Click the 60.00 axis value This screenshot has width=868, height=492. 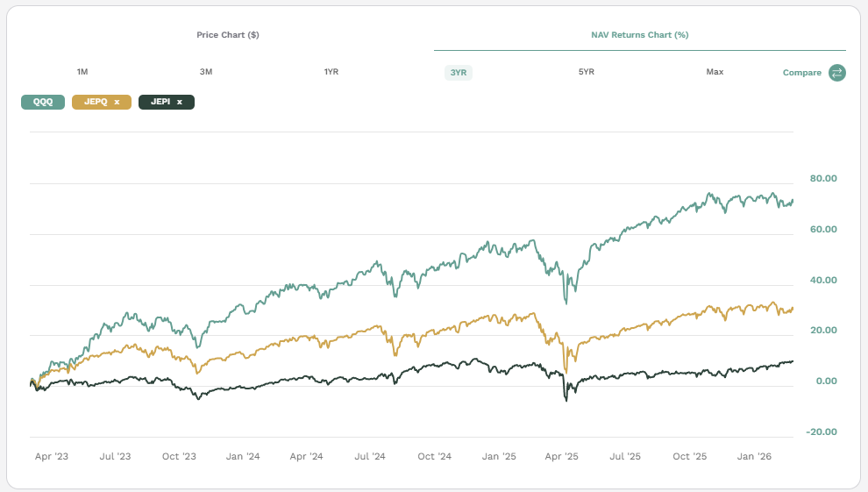(x=823, y=229)
